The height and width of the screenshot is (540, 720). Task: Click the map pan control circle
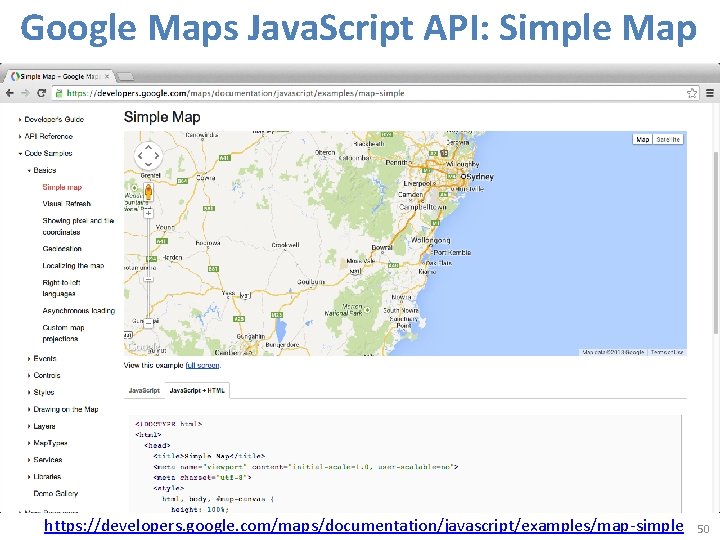pyautogui.click(x=148, y=155)
